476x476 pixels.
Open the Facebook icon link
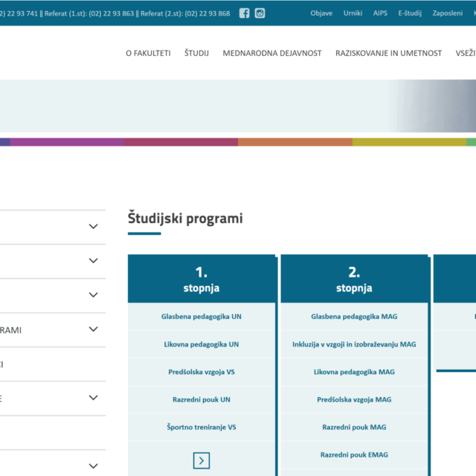[245, 13]
